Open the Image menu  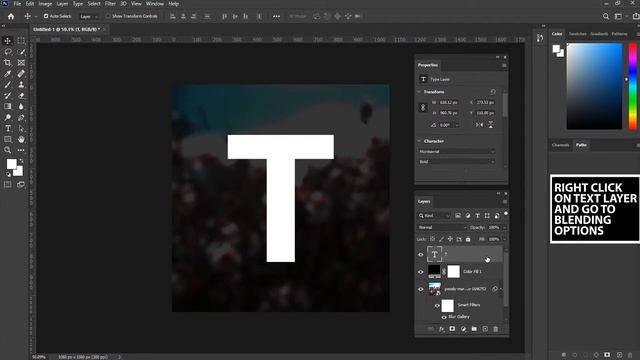coord(45,4)
